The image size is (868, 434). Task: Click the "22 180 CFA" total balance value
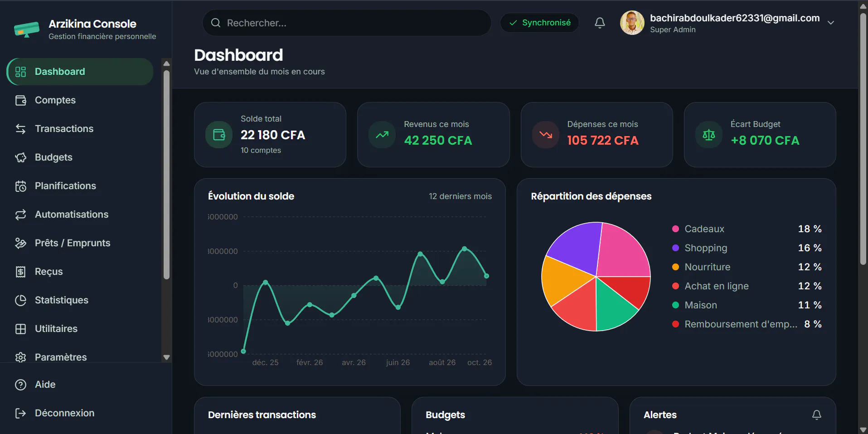tap(273, 135)
